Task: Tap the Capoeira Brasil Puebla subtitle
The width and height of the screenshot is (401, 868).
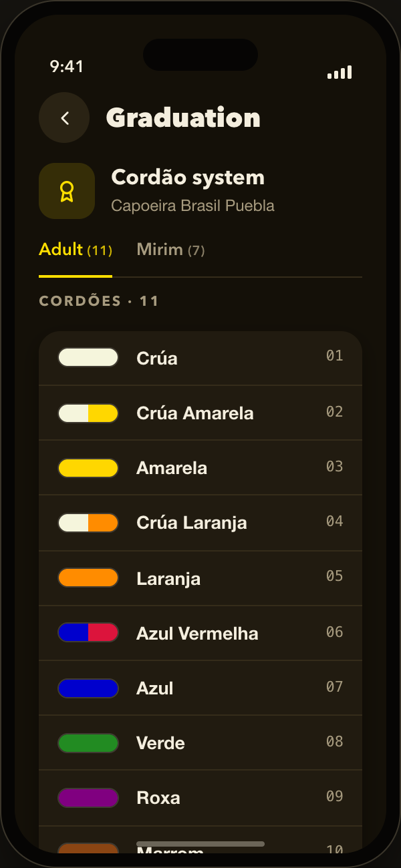Action: click(192, 206)
